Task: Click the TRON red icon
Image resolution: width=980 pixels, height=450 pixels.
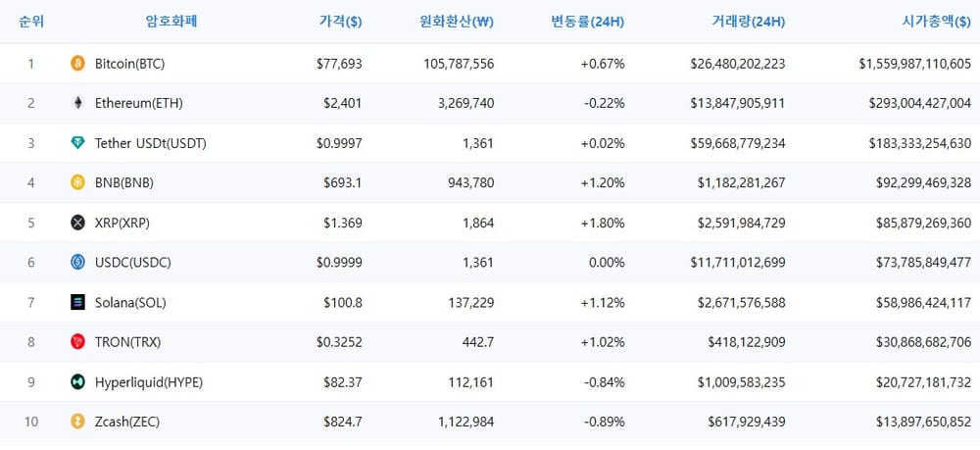Action: 77,342
